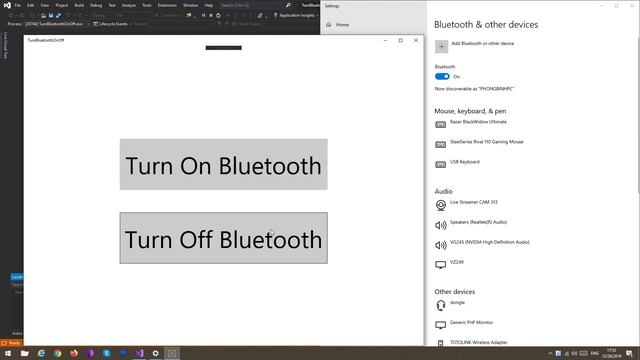Click the Home icon in Settings sidebar
Viewport: 640px width, 360px height.
[329, 25]
